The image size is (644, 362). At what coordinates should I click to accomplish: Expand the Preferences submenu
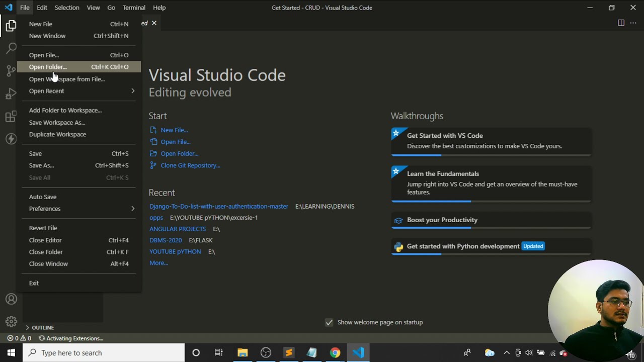(x=79, y=209)
